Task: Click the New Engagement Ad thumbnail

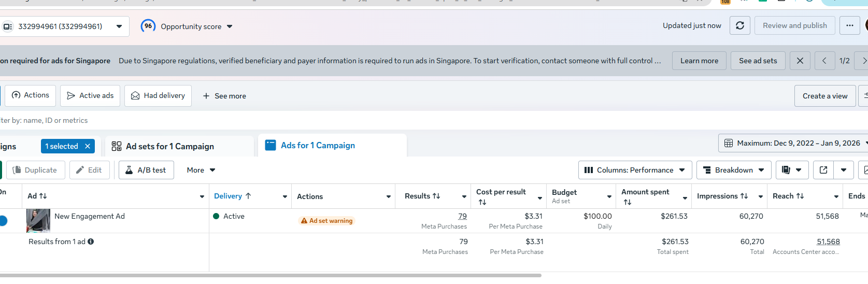Action: coord(38,221)
